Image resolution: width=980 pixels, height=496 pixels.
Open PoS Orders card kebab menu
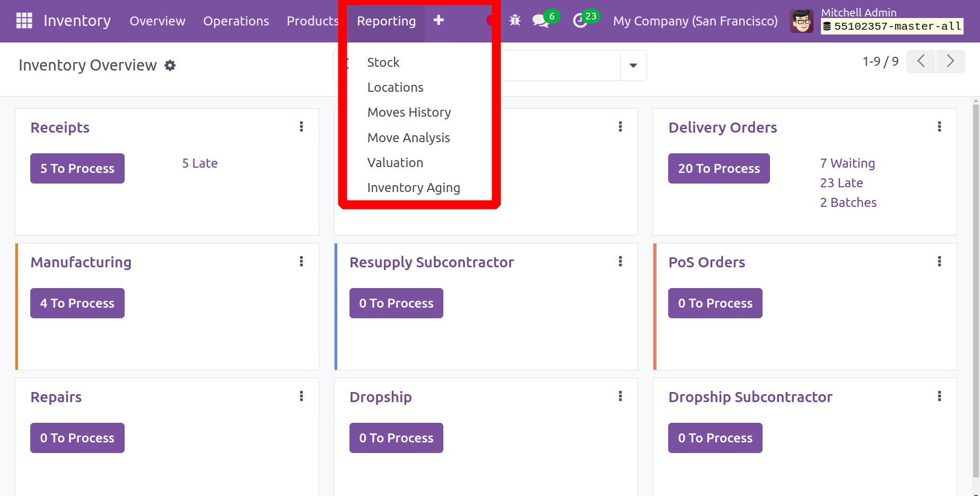(x=939, y=262)
